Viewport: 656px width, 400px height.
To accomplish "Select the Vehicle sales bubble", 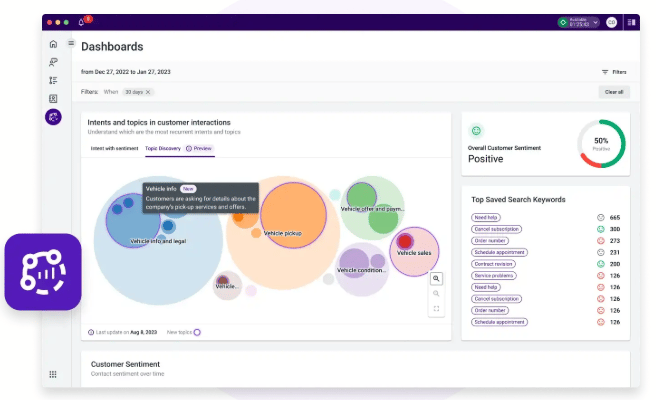I will (414, 252).
